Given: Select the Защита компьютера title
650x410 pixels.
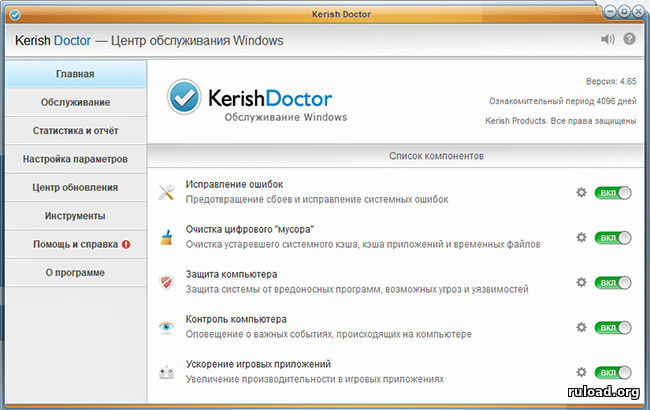Looking at the screenshot, I should 231,274.
